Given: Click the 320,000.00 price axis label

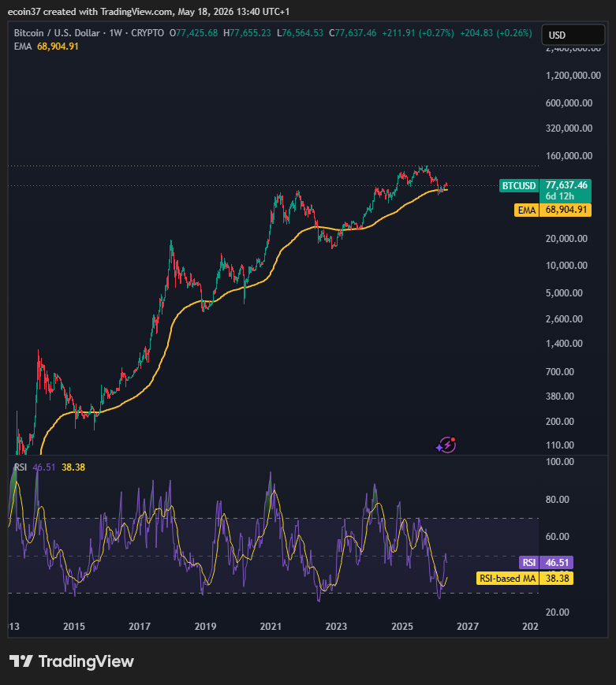Looking at the screenshot, I should [569, 128].
